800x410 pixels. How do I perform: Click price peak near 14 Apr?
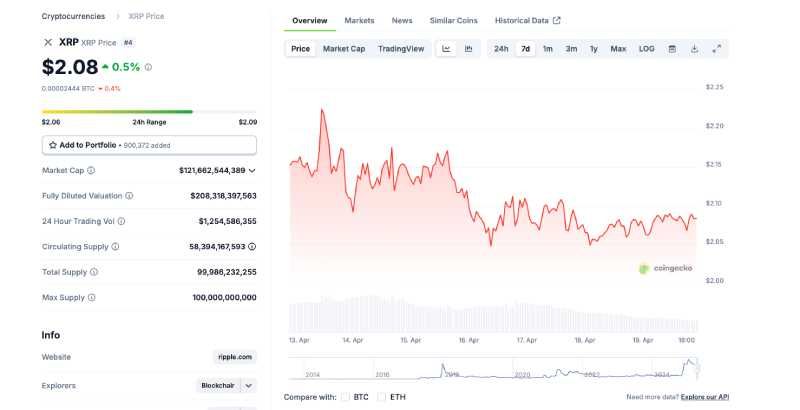322,110
